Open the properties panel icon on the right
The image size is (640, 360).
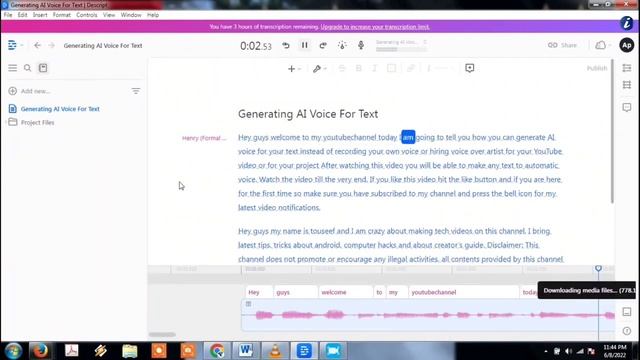[x=627, y=68]
